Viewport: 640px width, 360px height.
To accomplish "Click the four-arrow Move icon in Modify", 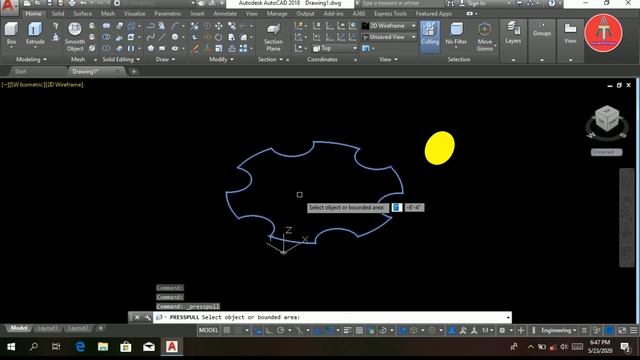I will 219,26.
